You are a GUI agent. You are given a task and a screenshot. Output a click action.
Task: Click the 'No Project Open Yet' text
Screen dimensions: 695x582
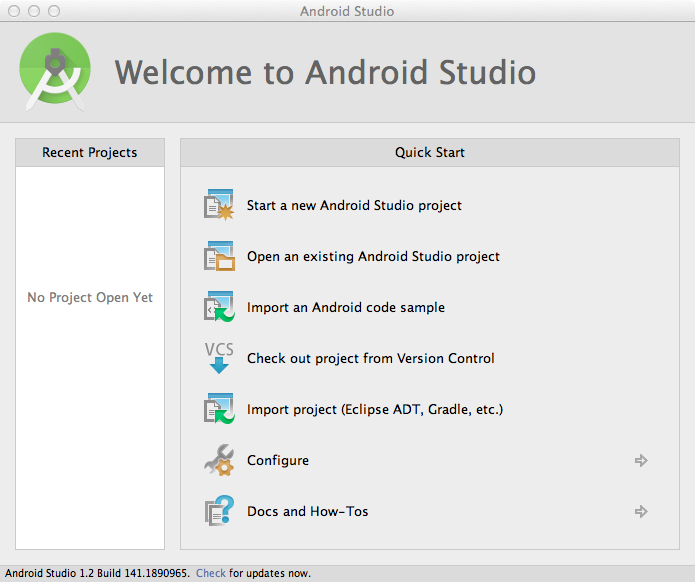tap(90, 297)
